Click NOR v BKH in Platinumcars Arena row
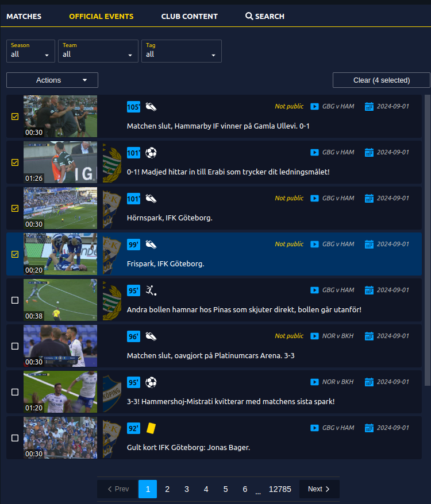Image resolution: width=431 pixels, height=504 pixels. (338, 336)
